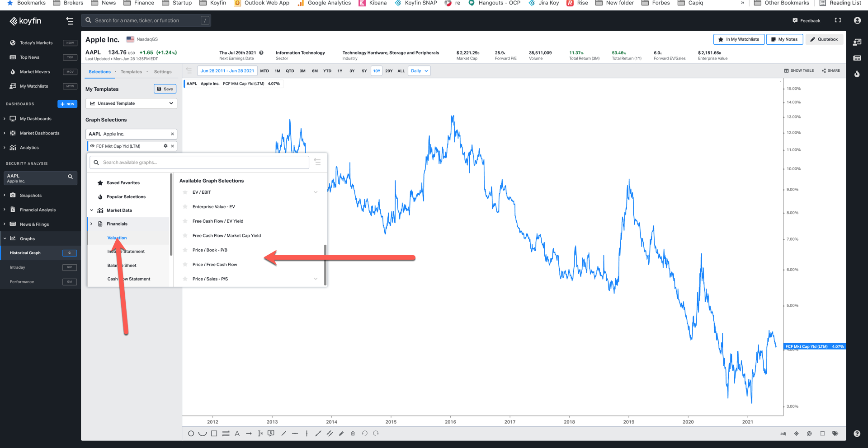Click the text annotation tool
The width and height of the screenshot is (868, 448).
[237, 434]
